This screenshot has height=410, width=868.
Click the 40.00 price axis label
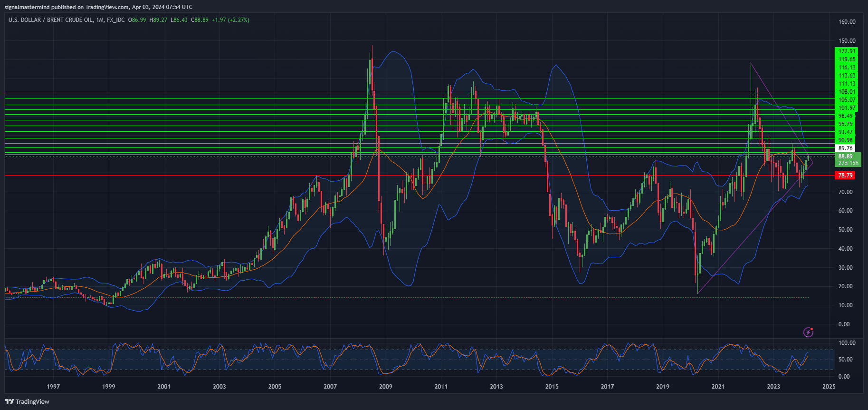pyautogui.click(x=845, y=249)
